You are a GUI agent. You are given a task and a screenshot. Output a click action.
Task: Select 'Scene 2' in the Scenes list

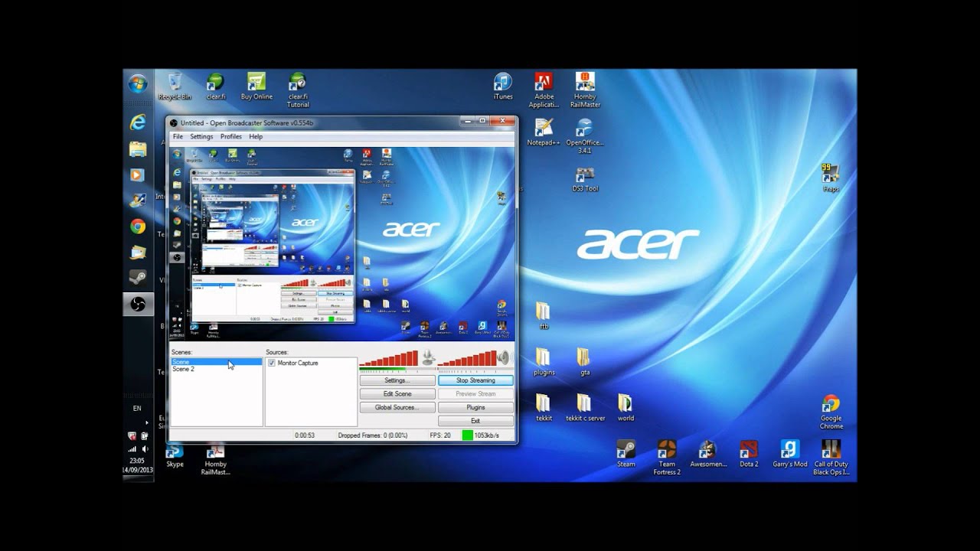click(216, 369)
